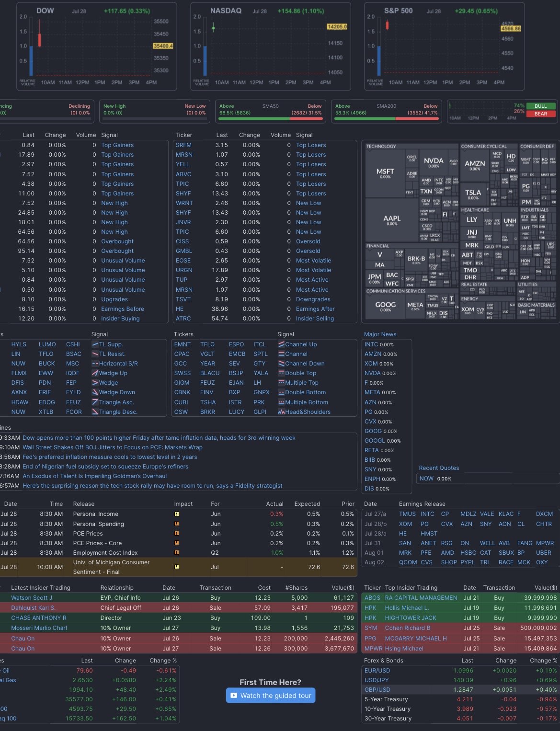Image resolution: width=560 pixels, height=731 pixels.
Task: Open the TMUS ticker in Jul 27/a earnings
Action: [407, 514]
